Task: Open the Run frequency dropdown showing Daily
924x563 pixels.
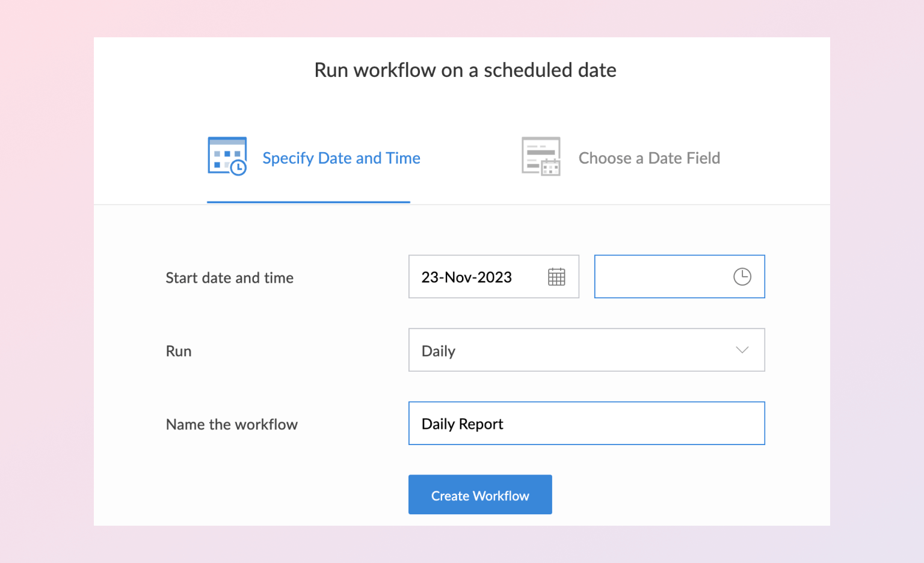Action: coord(571,350)
